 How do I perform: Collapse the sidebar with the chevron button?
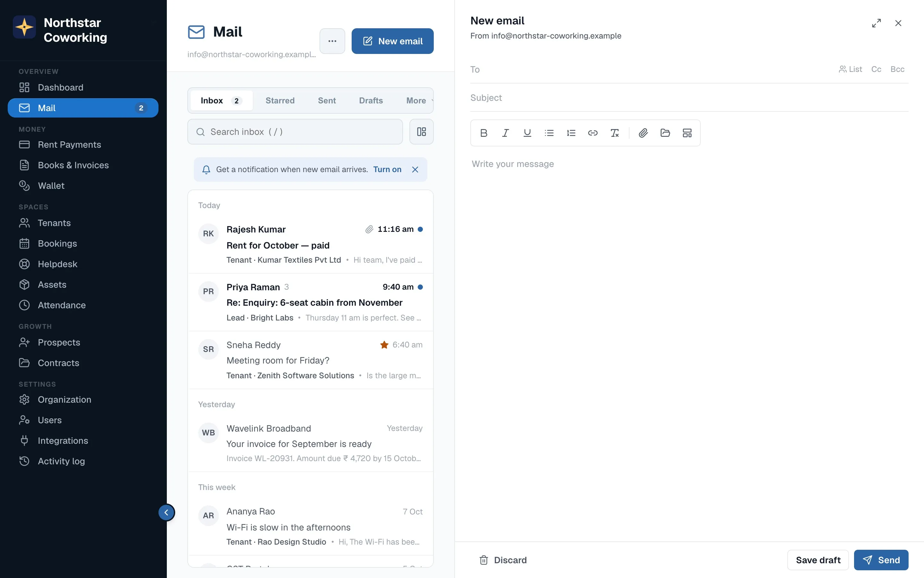(x=167, y=512)
